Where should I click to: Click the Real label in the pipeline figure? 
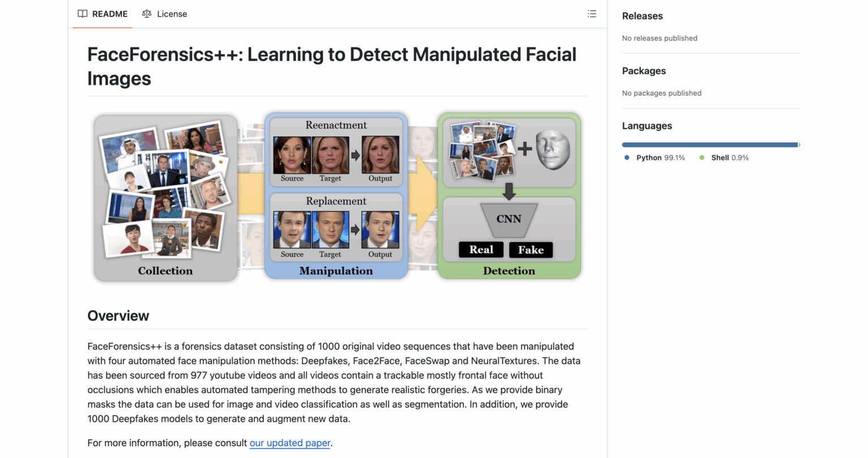click(x=481, y=249)
